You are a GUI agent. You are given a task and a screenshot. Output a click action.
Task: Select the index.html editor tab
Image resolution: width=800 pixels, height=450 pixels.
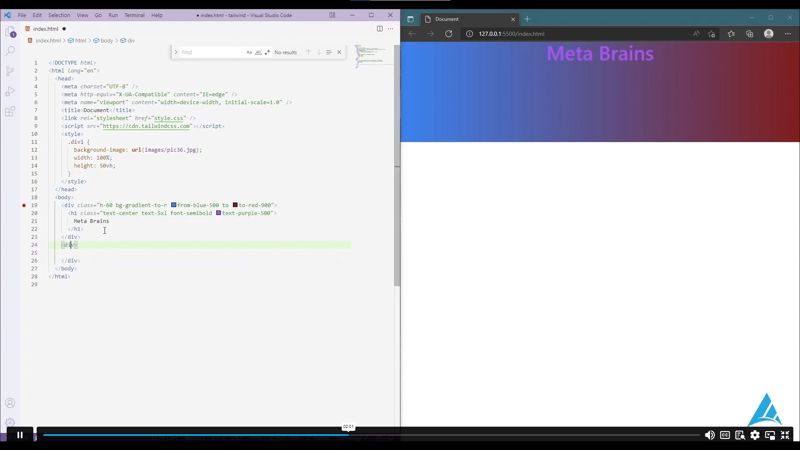click(45, 29)
